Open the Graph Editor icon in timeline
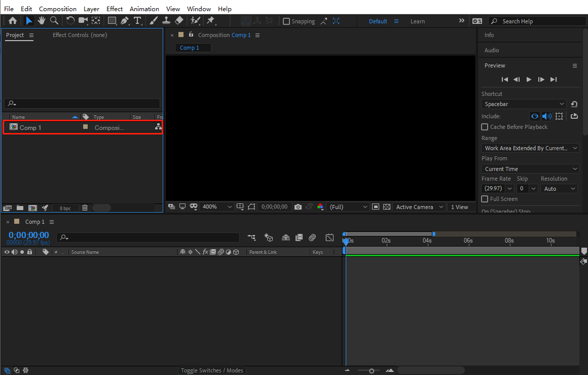Viewport: 588px width, 375px height. click(329, 237)
